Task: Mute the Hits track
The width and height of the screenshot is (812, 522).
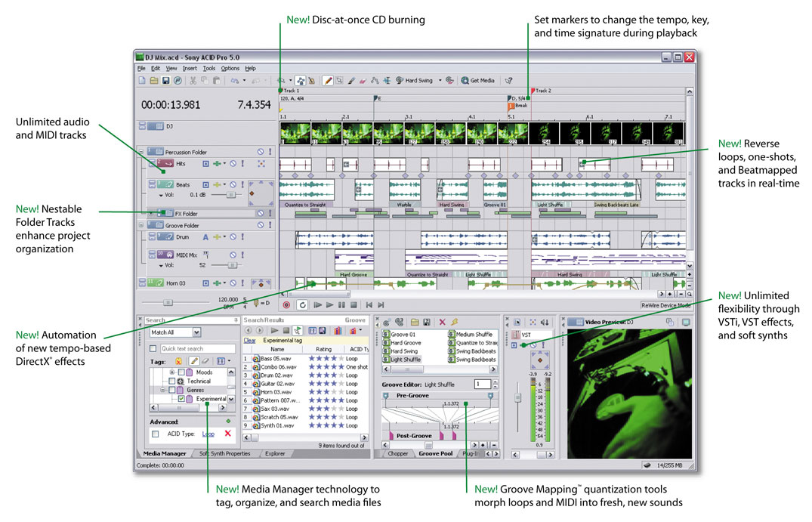Action: 233,164
